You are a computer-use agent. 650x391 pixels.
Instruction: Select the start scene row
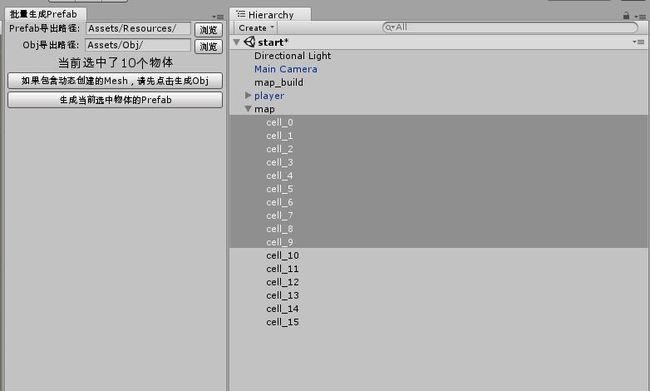pos(439,42)
